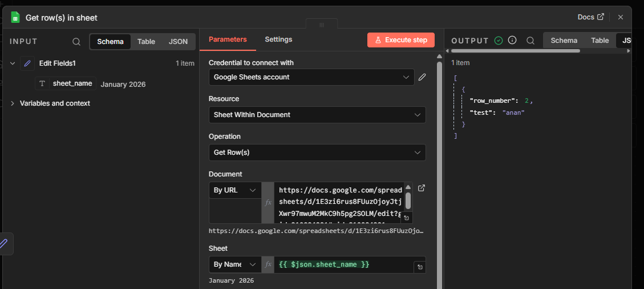Switch to the Settings tab

tap(278, 39)
